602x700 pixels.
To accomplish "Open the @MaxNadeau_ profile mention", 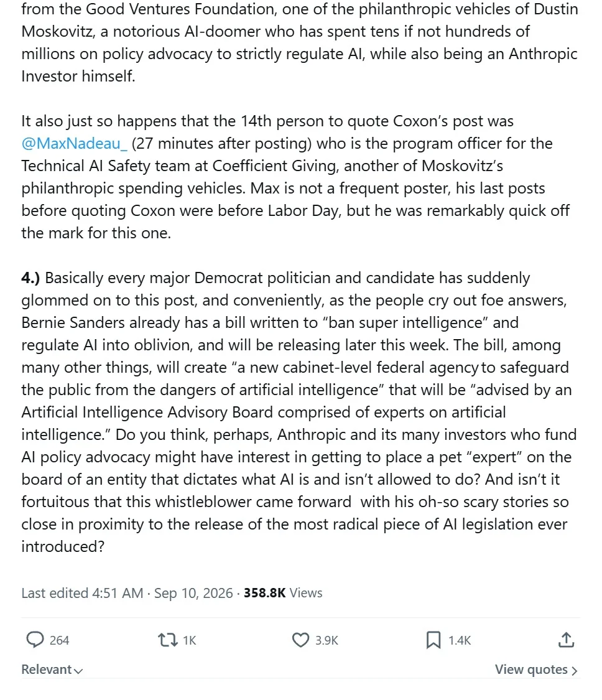I will pyautogui.click(x=74, y=143).
